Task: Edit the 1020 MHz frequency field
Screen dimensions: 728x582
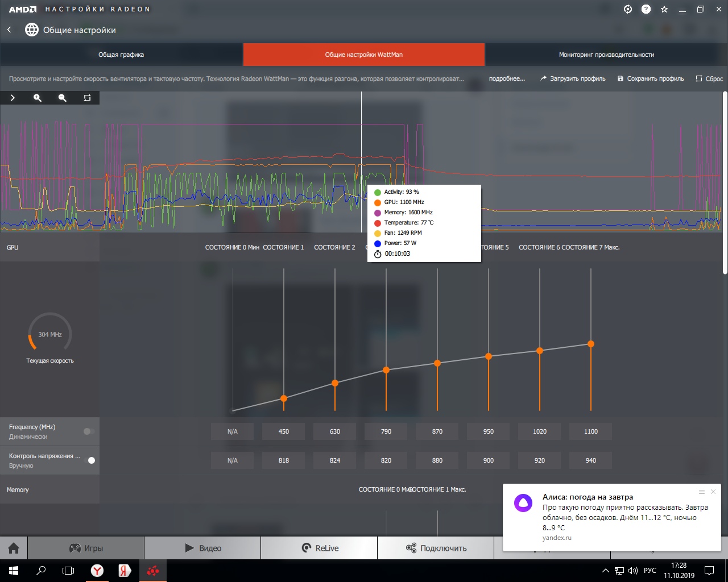Action: [540, 431]
